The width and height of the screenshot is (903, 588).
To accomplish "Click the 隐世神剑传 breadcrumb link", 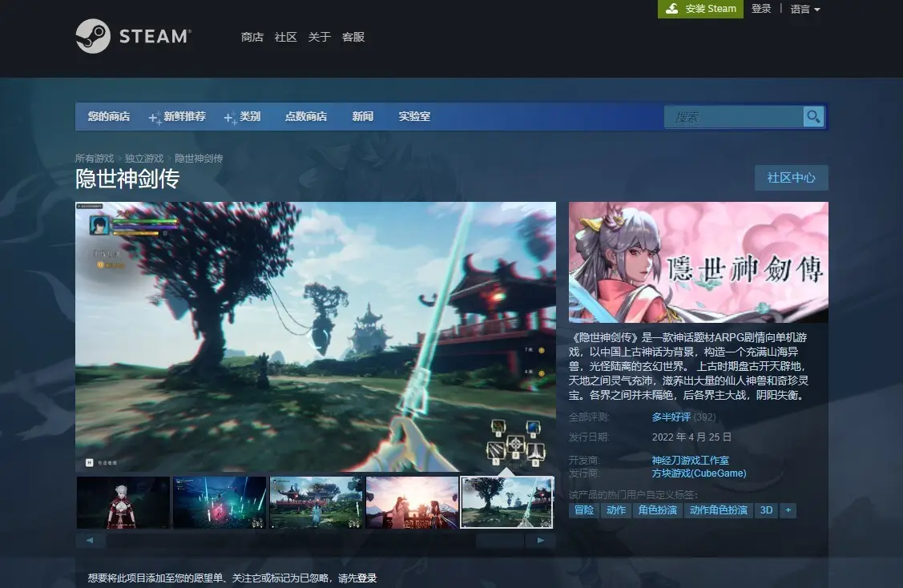I will [199, 159].
